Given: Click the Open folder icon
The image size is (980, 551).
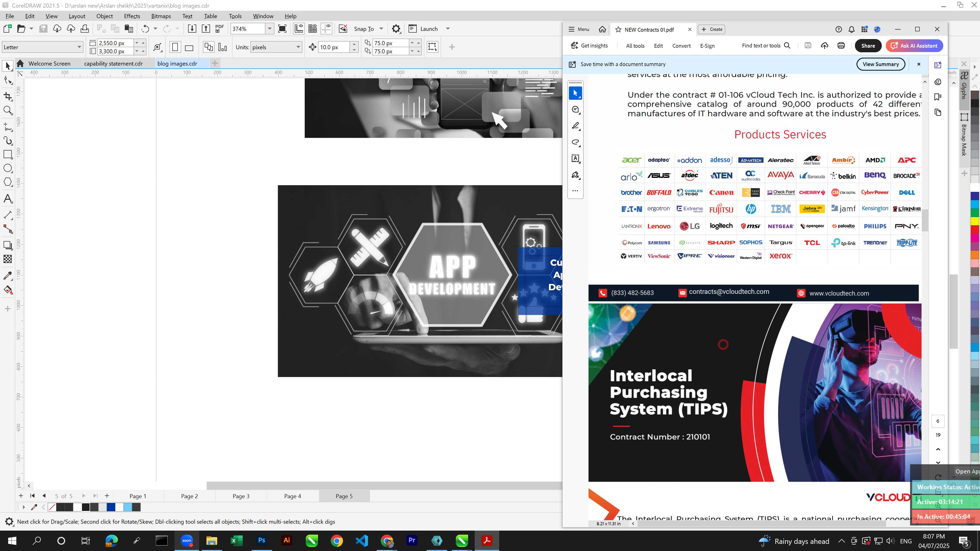Looking at the screenshot, I should pos(21,29).
